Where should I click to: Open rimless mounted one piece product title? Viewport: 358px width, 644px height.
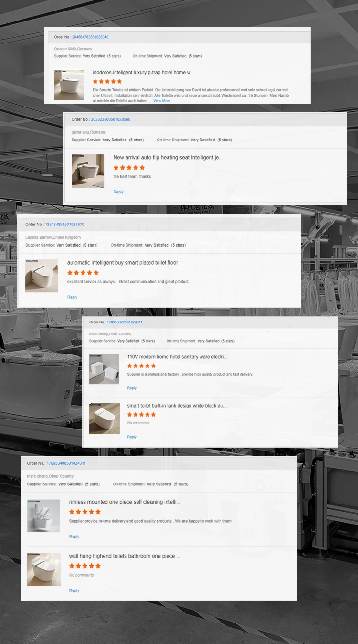(125, 502)
